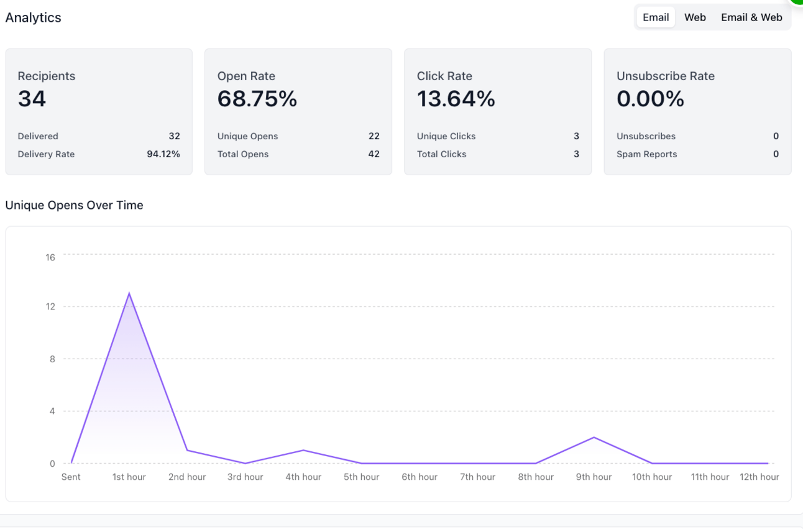Click the 5th hour axis label
This screenshot has height=532, width=803.
click(362, 477)
